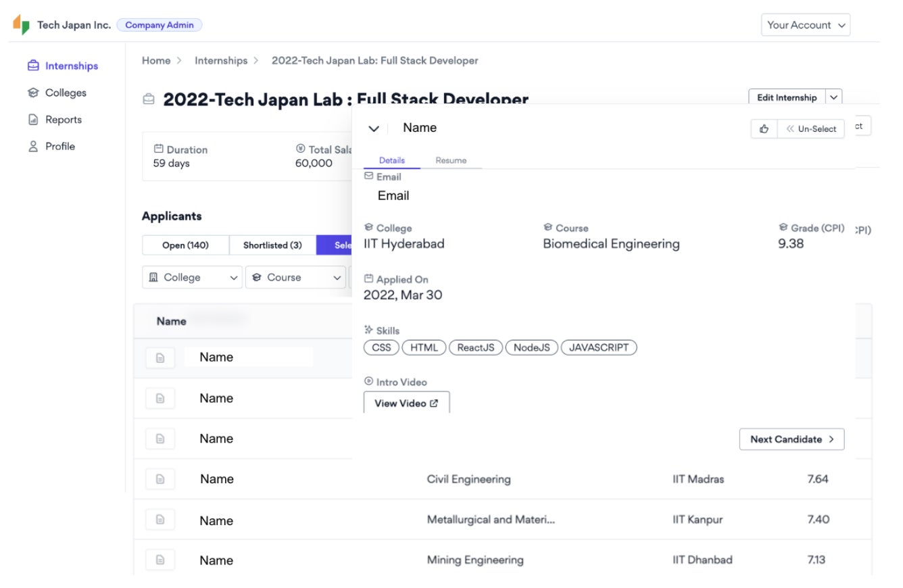
Task: Expand the Edit Internship dropdown arrow
Action: point(833,98)
